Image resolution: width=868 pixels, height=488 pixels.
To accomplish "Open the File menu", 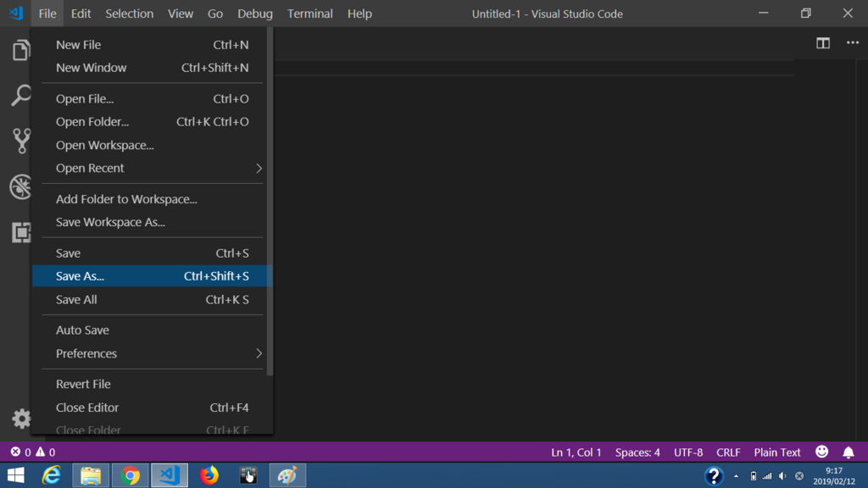I will coord(47,14).
